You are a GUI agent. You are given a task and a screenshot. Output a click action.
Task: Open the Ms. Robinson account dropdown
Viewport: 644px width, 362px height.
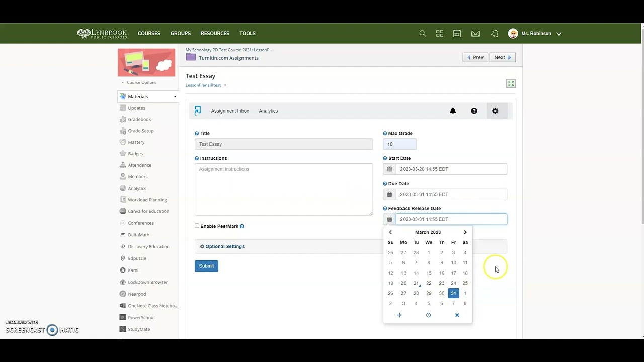click(x=535, y=34)
